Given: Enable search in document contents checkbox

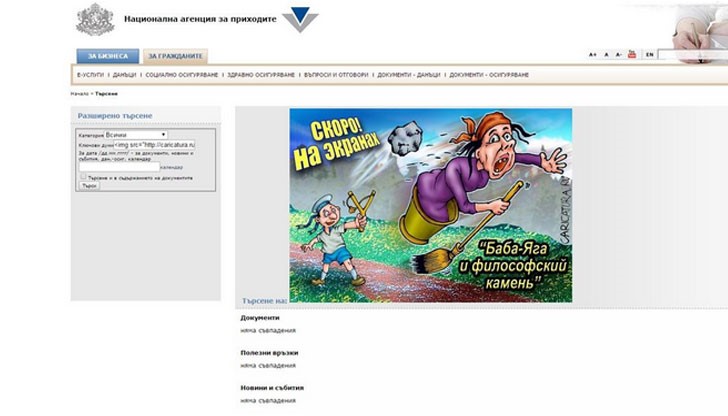Looking at the screenshot, I should tap(82, 177).
